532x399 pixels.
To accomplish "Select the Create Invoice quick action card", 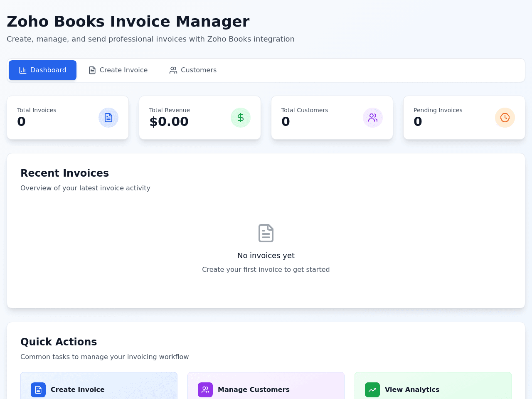I will (x=99, y=386).
